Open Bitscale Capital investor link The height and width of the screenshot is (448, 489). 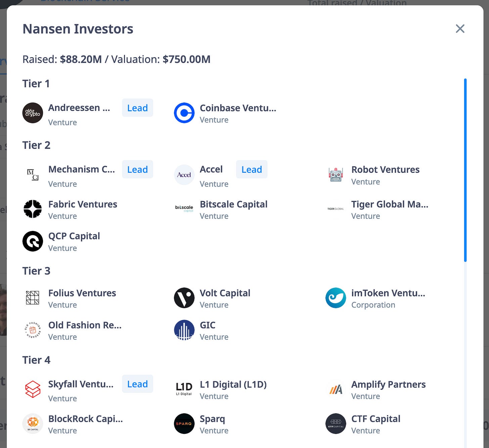(x=233, y=204)
